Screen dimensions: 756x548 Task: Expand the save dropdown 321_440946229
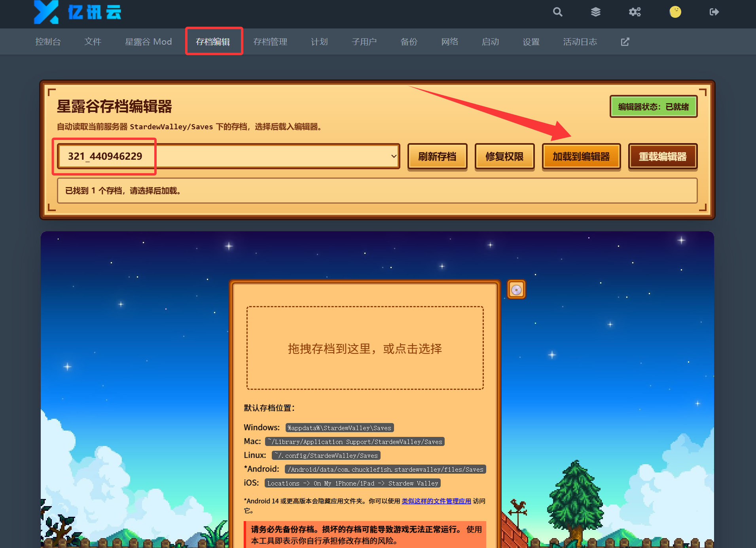229,156
